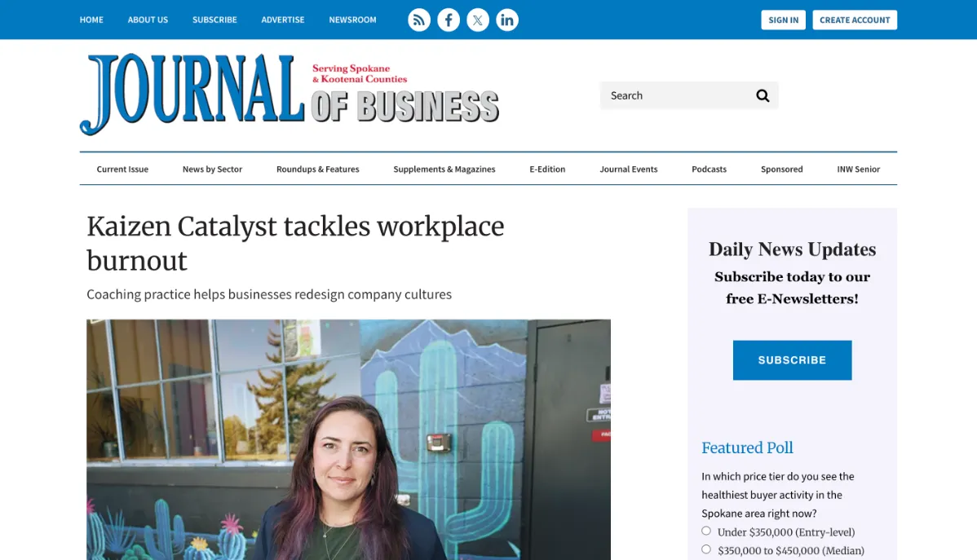This screenshot has height=560, width=977.
Task: Open the LinkedIn icon
Action: tap(507, 20)
